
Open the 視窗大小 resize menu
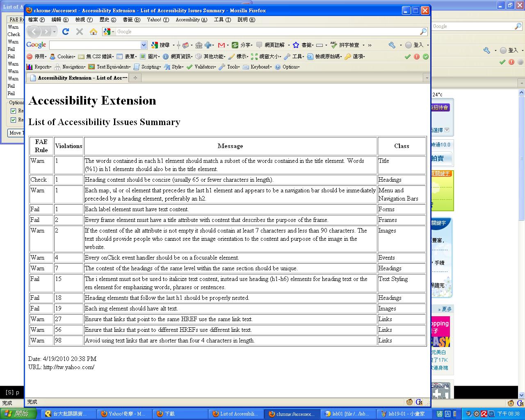tap(266, 57)
